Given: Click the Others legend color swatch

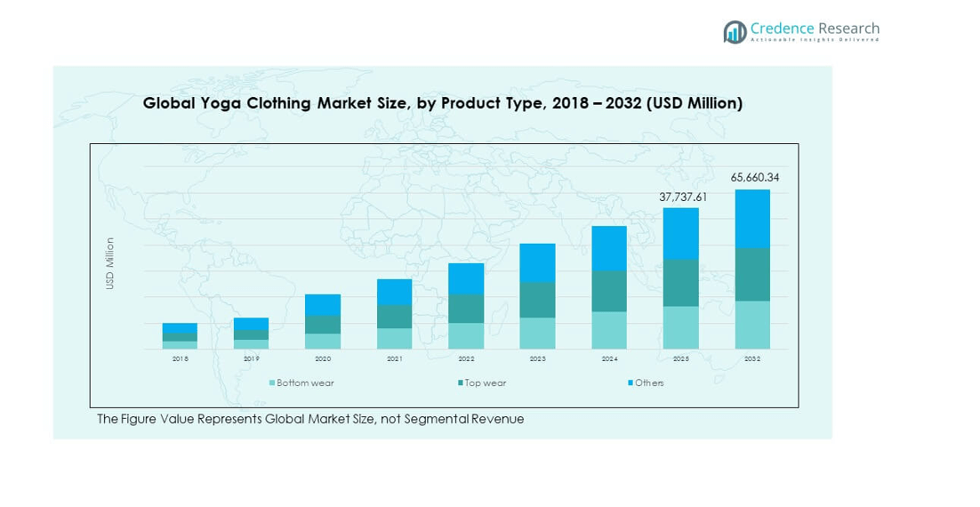Looking at the screenshot, I should (x=631, y=383).
